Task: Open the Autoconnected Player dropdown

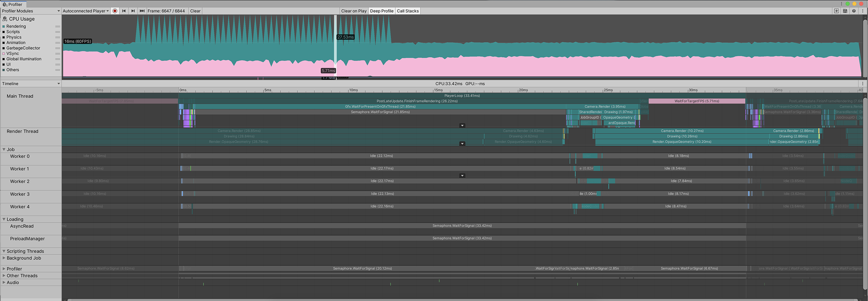Action: pos(86,11)
